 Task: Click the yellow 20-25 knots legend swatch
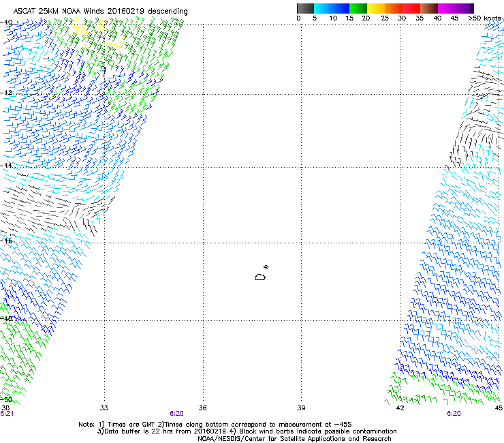click(376, 8)
